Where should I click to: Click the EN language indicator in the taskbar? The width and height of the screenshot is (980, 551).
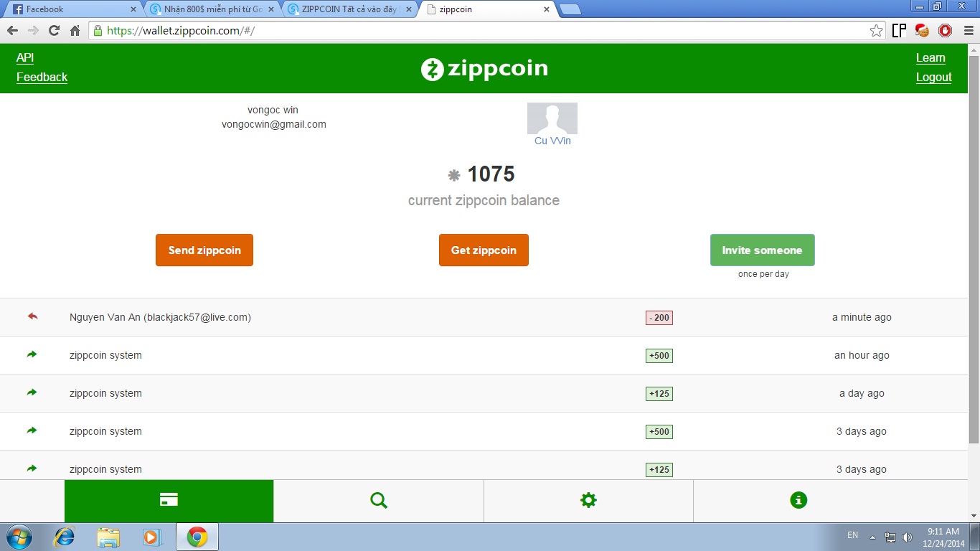pyautogui.click(x=852, y=535)
